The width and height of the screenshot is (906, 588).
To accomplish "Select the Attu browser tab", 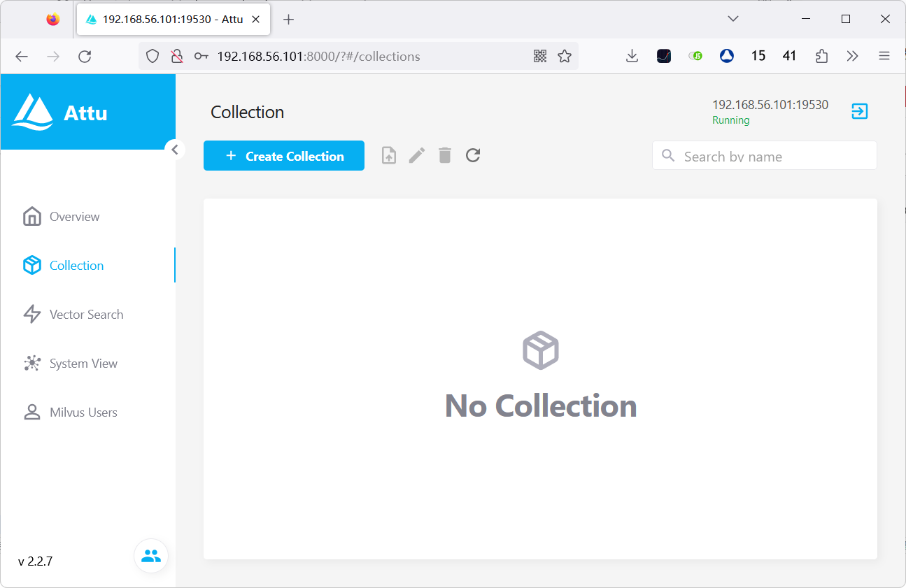I will [x=173, y=20].
